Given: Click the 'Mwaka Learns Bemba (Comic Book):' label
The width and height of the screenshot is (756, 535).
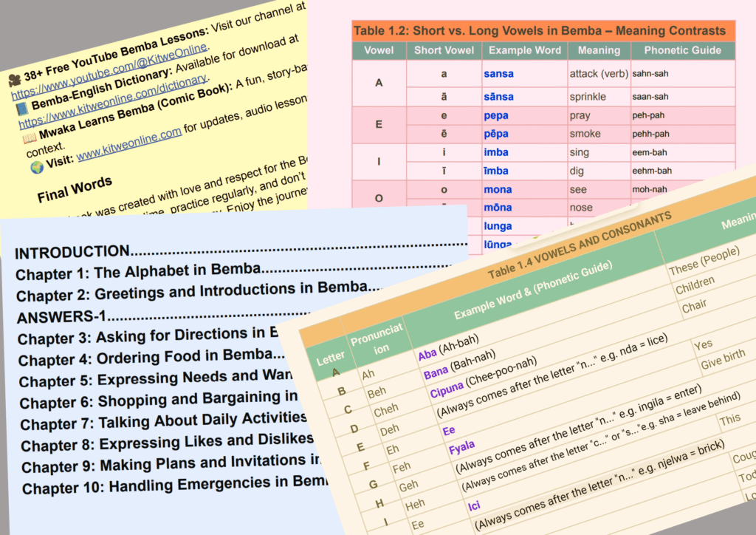Looking at the screenshot, I should 136,112.
